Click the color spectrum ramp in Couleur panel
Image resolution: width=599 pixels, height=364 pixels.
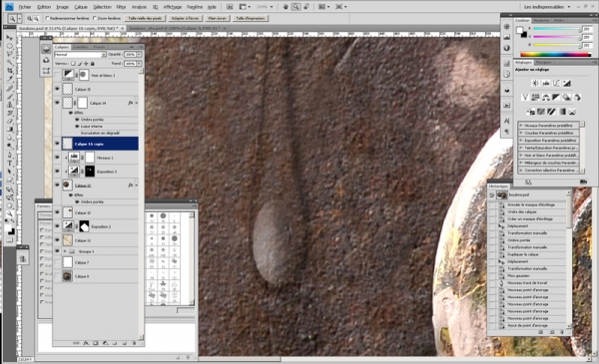point(556,54)
